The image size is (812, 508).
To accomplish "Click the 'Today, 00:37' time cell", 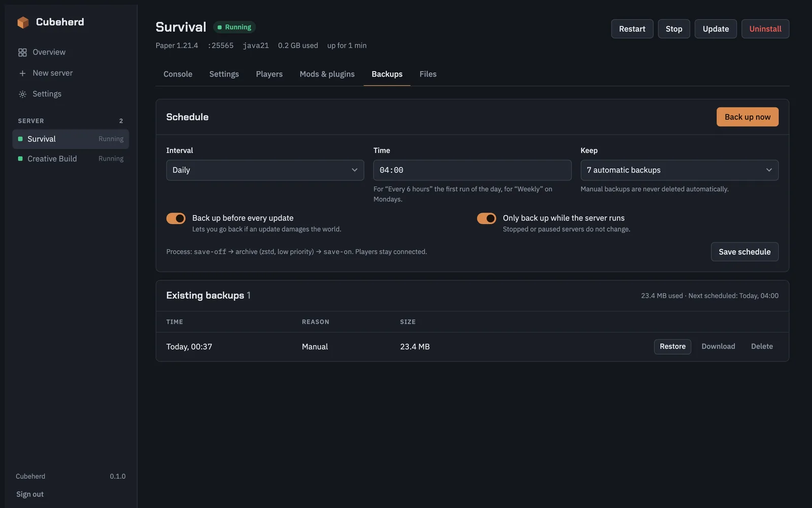I will 189,347.
